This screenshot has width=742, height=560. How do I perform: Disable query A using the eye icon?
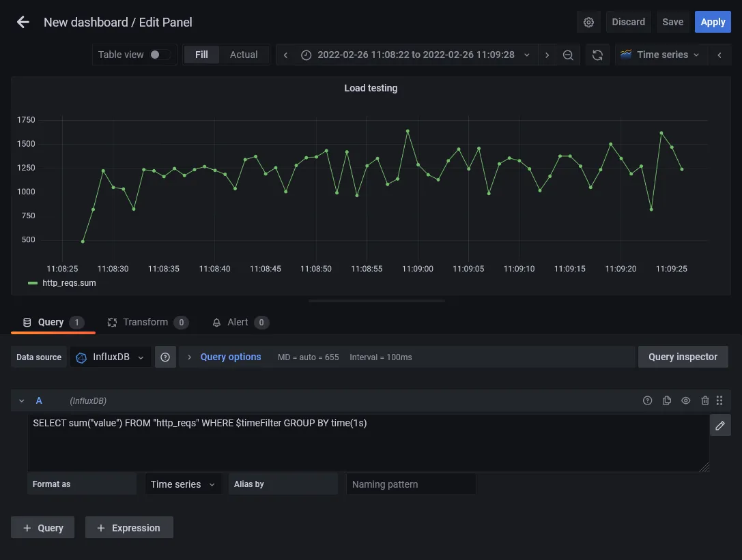coord(686,400)
